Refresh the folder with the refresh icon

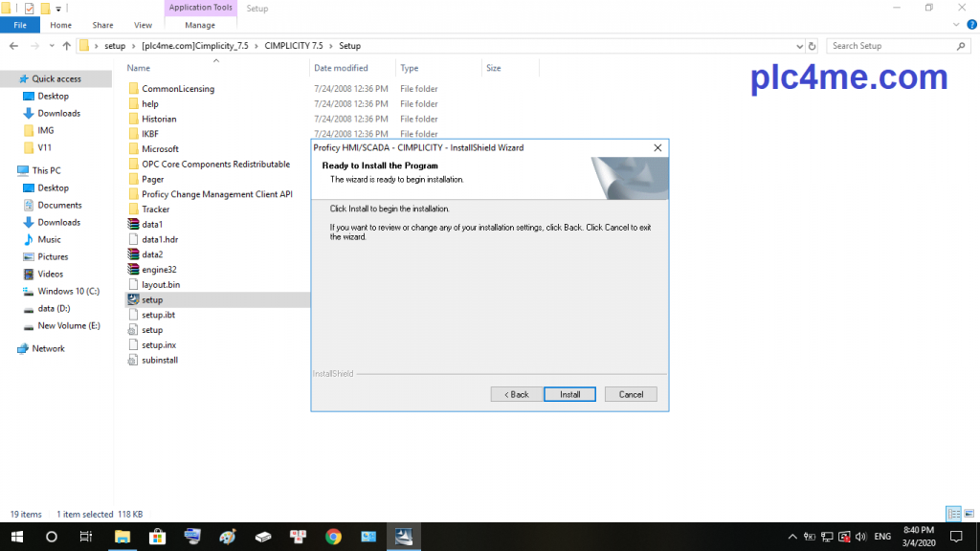pyautogui.click(x=813, y=46)
